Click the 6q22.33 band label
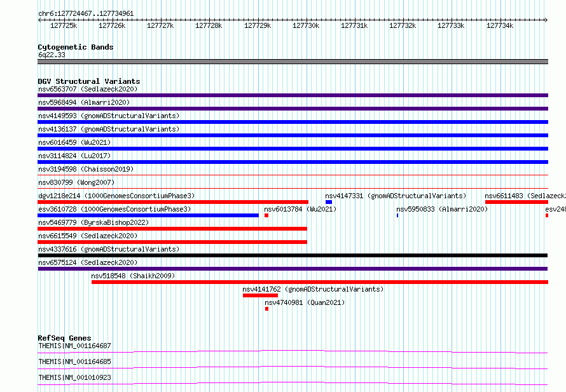 [x=52, y=55]
